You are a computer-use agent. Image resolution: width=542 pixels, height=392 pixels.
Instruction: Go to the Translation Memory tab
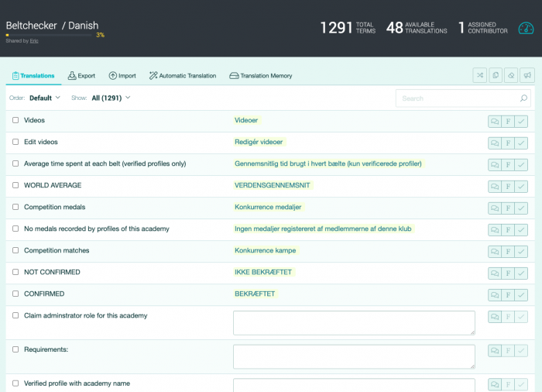pyautogui.click(x=261, y=76)
